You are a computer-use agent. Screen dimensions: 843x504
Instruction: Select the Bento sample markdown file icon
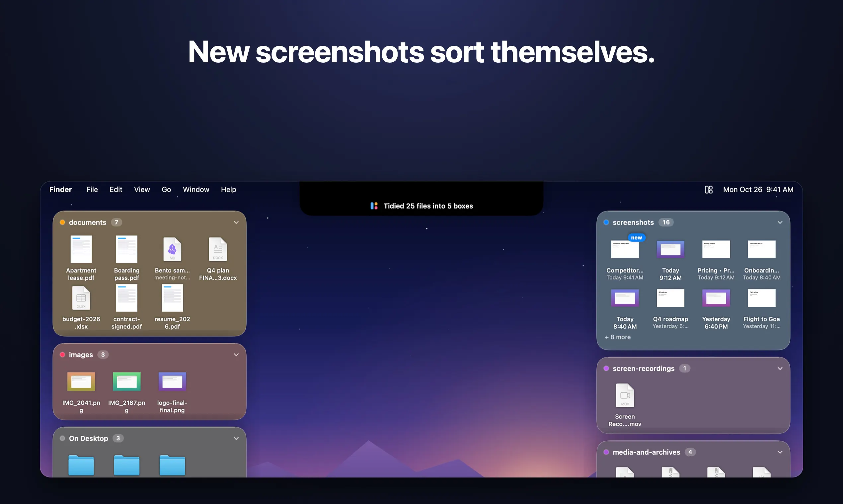tap(172, 249)
